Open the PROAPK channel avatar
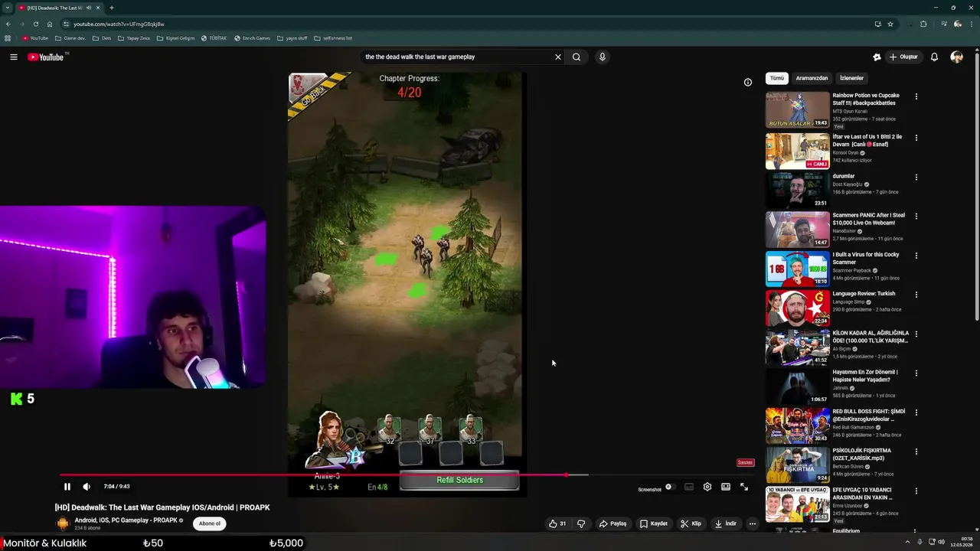This screenshot has width=980, height=551. pyautogui.click(x=63, y=523)
